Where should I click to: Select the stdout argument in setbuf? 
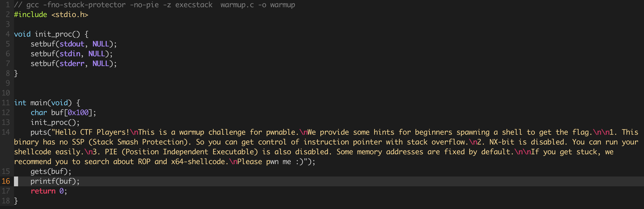72,44
